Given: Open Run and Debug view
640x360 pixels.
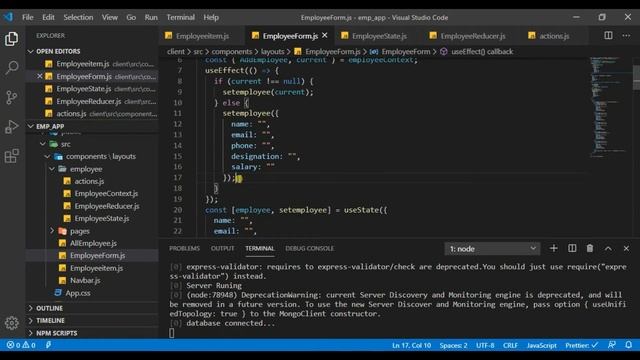Looking at the screenshot, I should pyautogui.click(x=11, y=127).
